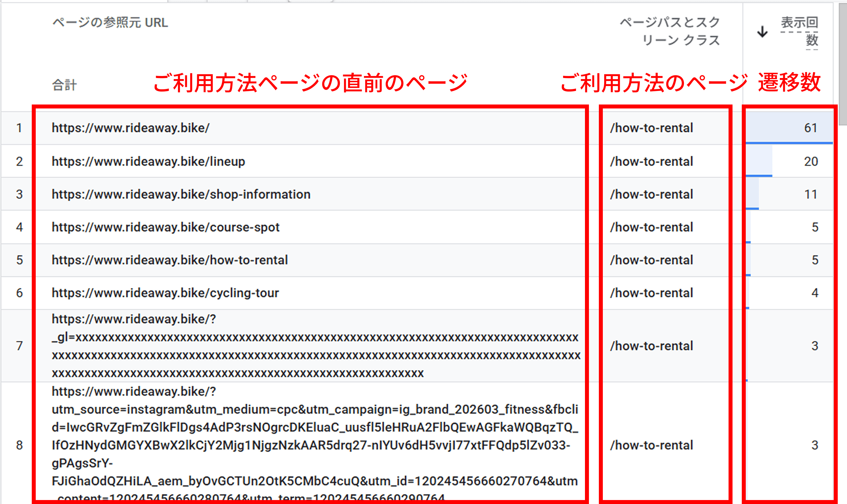This screenshot has height=504, width=847.
Task: Click the view count 61
Action: [x=811, y=128]
